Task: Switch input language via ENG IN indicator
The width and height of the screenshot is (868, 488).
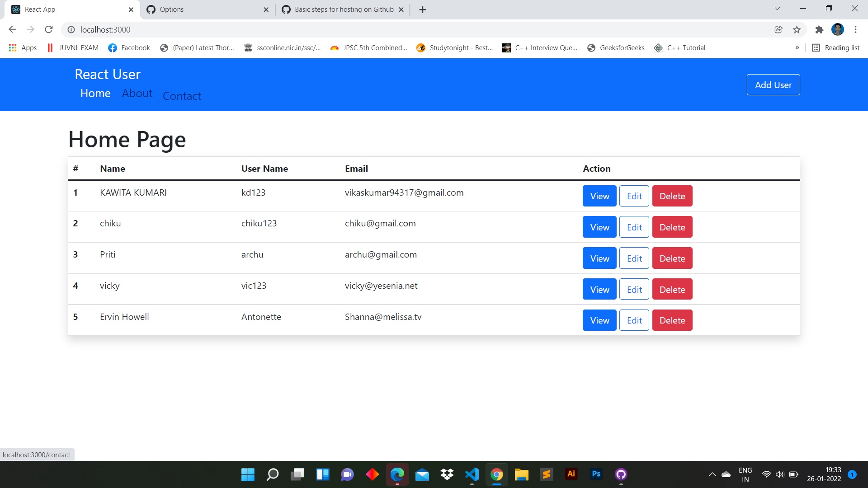Action: (745, 474)
